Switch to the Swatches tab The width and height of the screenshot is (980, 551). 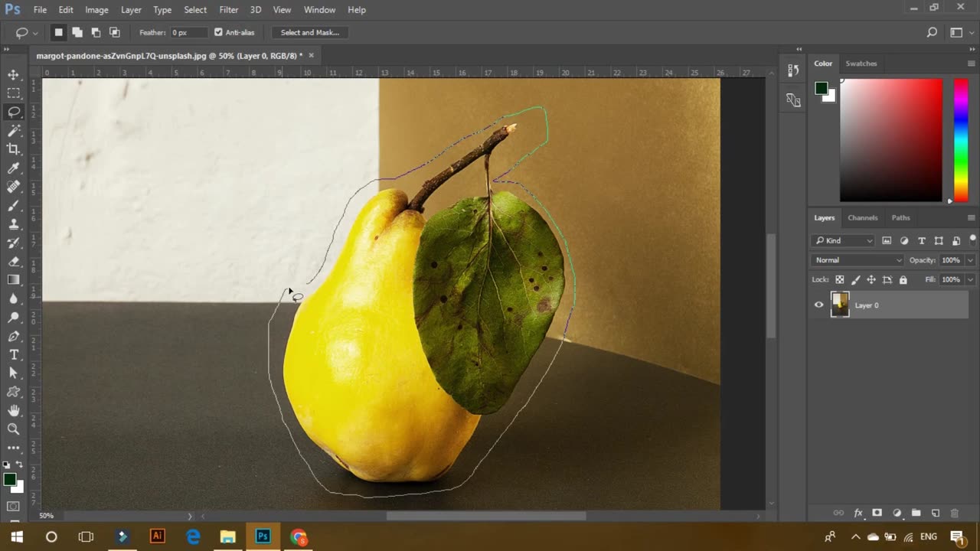pos(861,64)
